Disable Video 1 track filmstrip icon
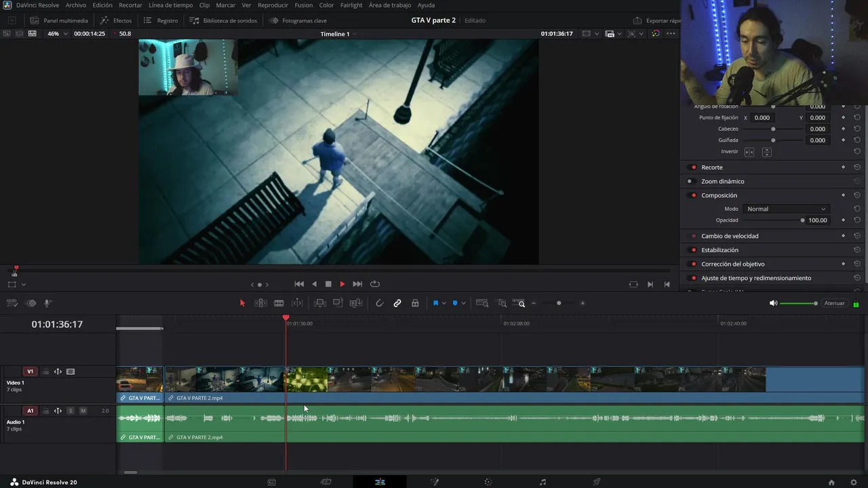 tap(71, 371)
